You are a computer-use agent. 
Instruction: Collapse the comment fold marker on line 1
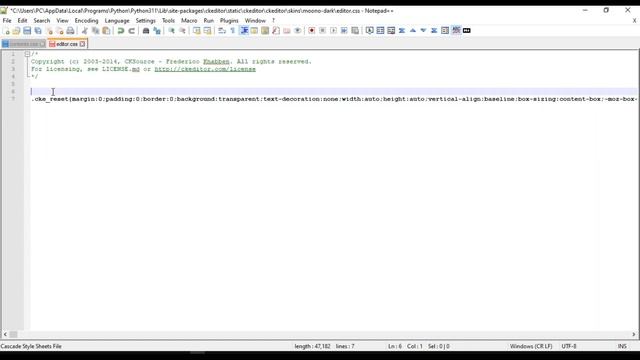tap(27, 54)
